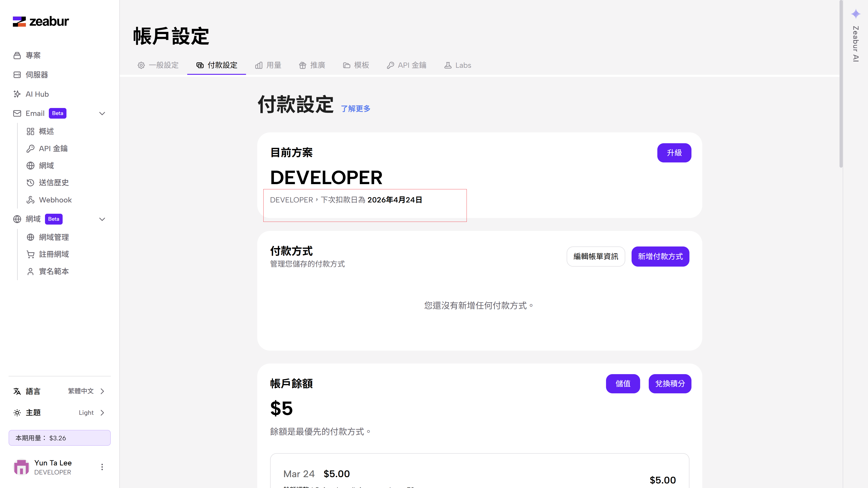Collapse the 網域 Beta section chevron
The height and width of the screenshot is (488, 868).
tap(102, 219)
